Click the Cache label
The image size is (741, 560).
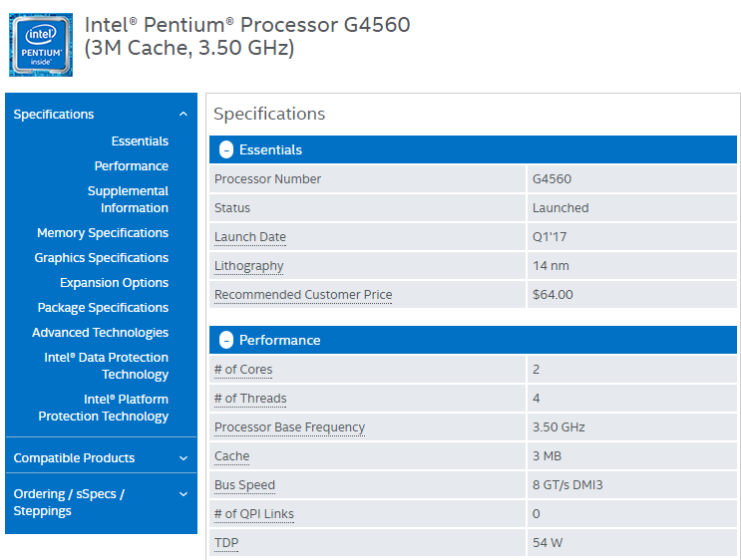tap(231, 456)
